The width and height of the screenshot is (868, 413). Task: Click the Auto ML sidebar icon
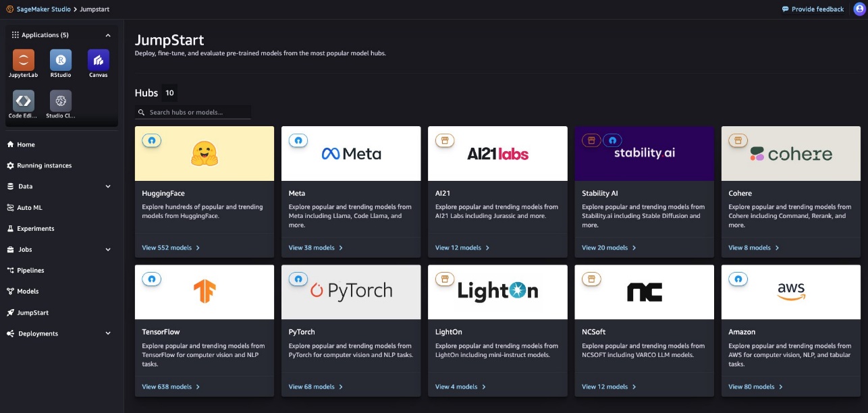10,207
